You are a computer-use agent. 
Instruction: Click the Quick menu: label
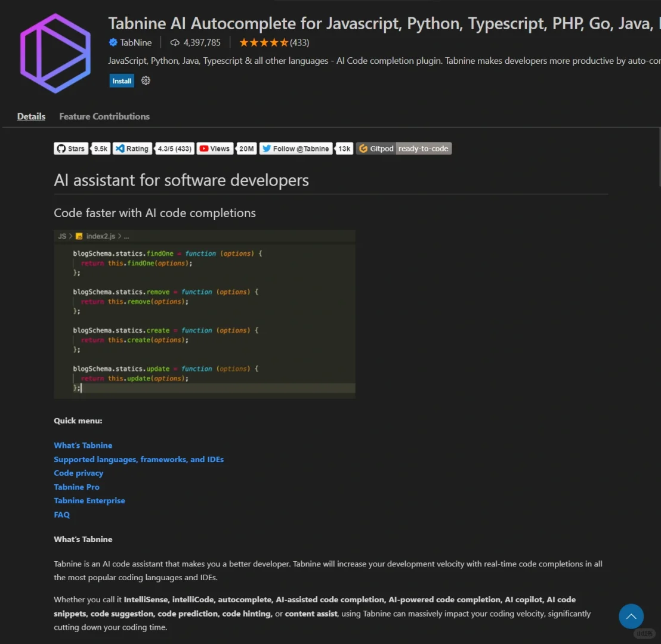[78, 420]
